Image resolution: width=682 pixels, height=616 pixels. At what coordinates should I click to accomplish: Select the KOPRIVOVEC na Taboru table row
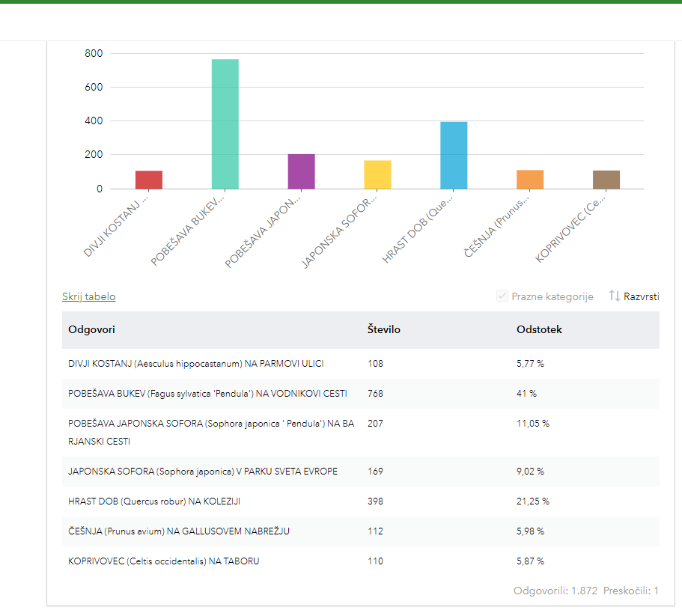tap(163, 561)
